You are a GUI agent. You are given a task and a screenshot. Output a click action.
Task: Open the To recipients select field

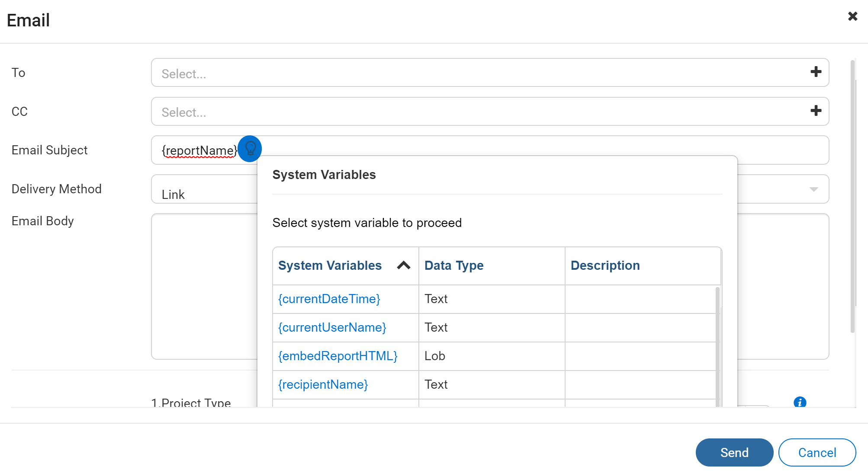476,73
